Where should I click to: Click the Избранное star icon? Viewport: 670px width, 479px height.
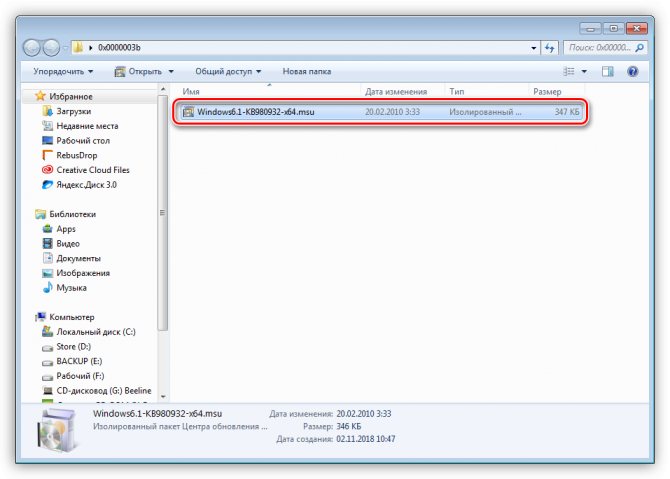pyautogui.click(x=40, y=96)
